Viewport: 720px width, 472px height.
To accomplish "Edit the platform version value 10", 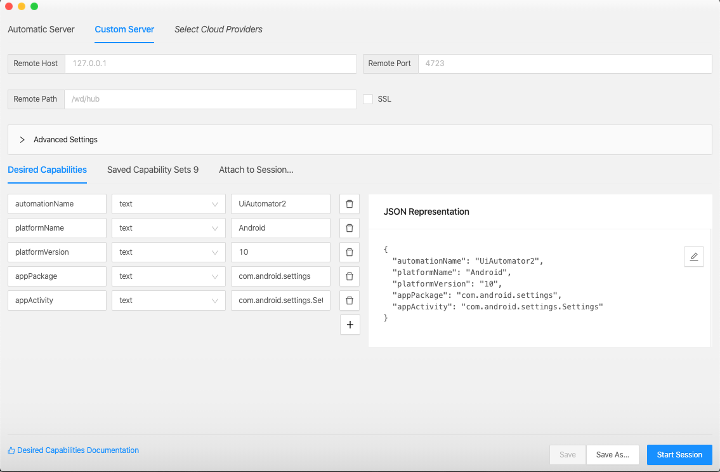I will (281, 252).
